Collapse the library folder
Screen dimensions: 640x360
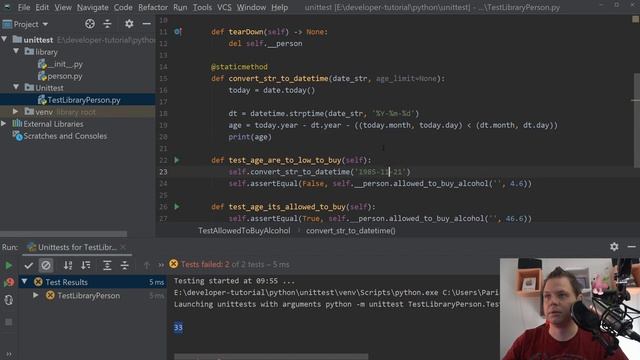[x=16, y=51]
